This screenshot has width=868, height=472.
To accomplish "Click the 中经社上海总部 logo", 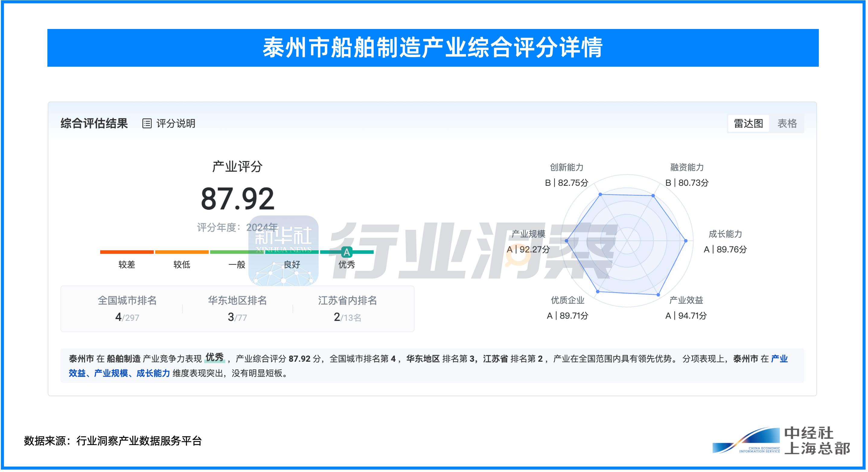I will coord(782,441).
